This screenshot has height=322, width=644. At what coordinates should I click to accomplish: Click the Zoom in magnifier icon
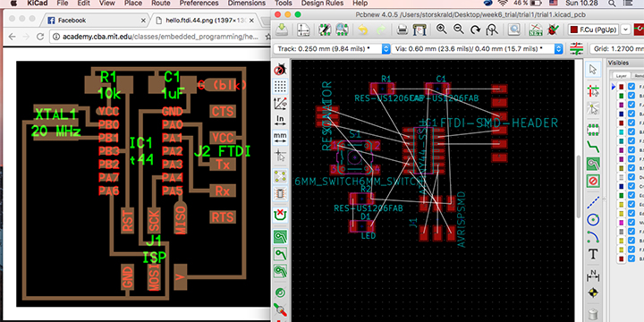click(x=442, y=30)
